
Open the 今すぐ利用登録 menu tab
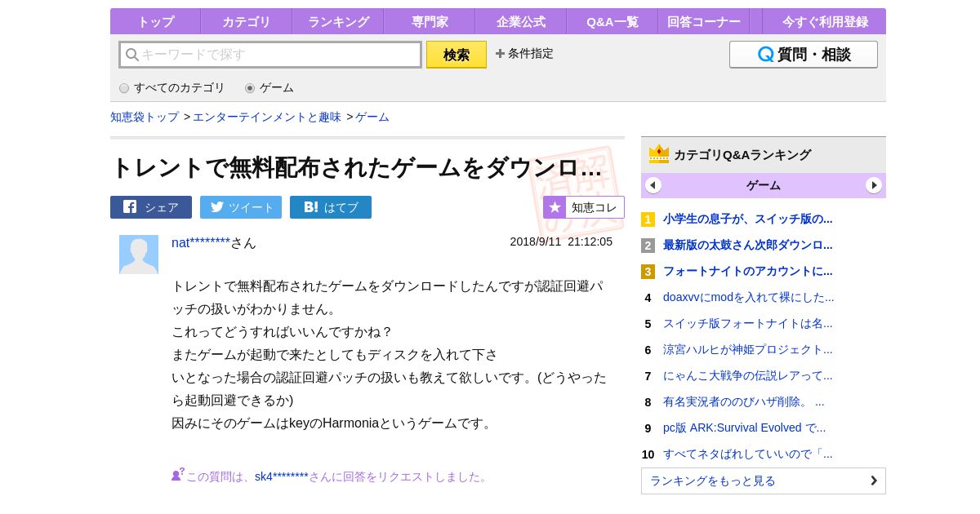(x=825, y=21)
